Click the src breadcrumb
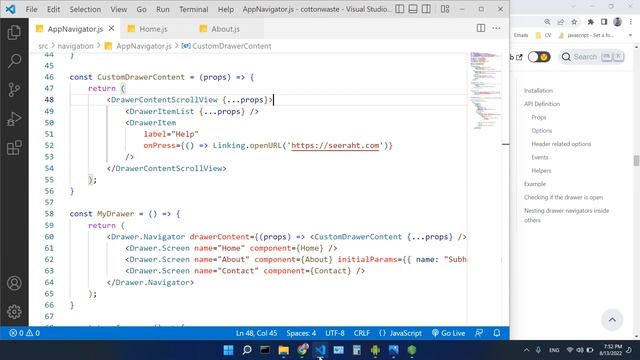Screen dimensions: 640x360 pos(43,46)
